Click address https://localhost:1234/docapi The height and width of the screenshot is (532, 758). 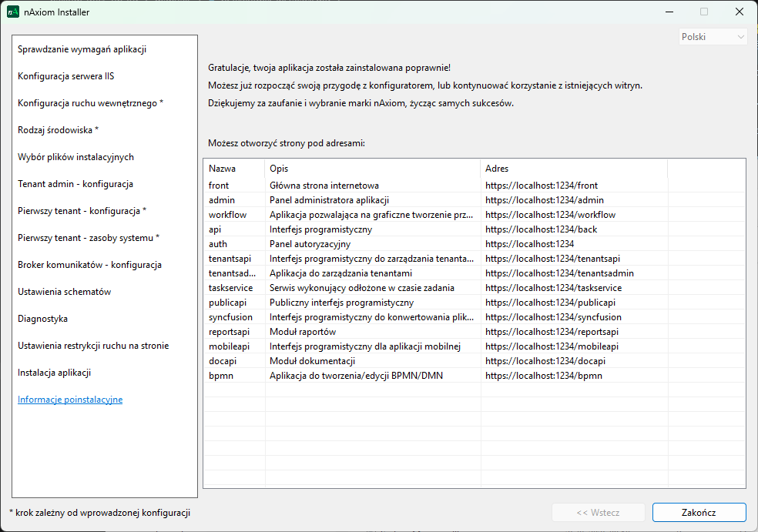[x=545, y=361]
